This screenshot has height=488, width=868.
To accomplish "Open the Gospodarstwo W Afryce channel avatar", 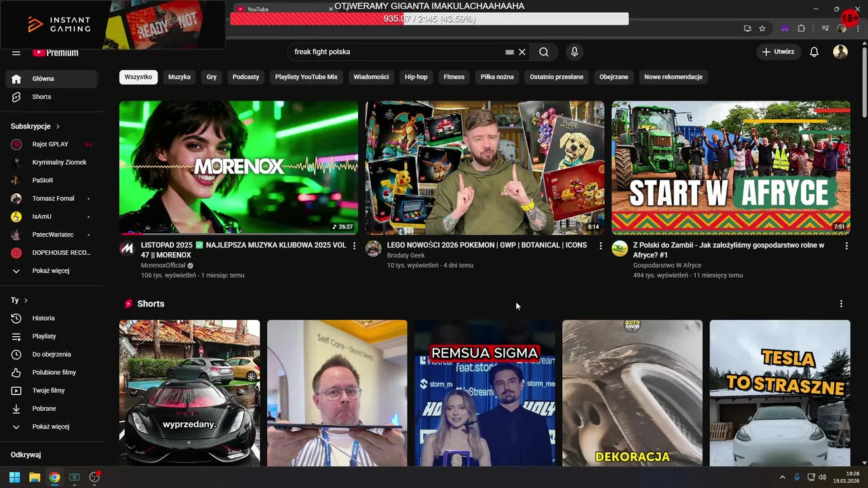I will (x=619, y=249).
